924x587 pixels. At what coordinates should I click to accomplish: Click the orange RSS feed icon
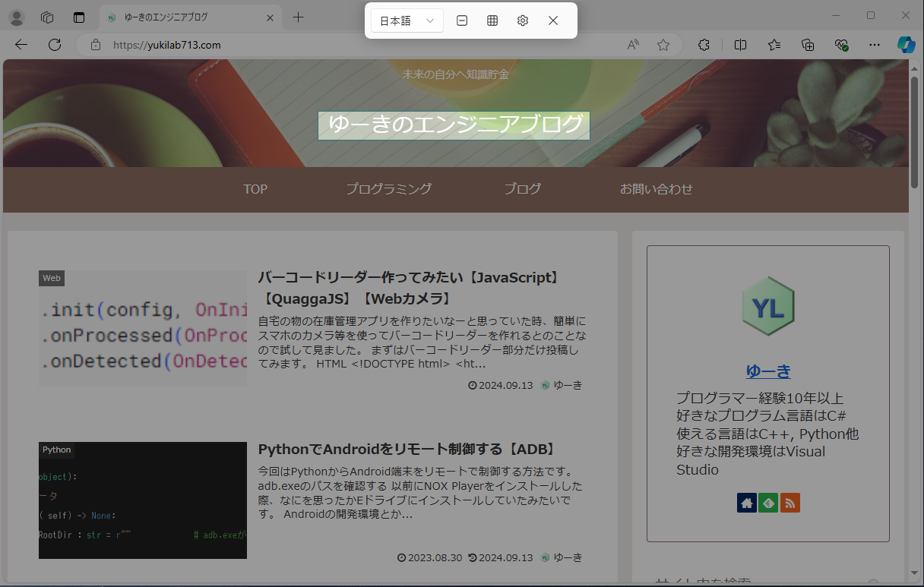point(790,503)
